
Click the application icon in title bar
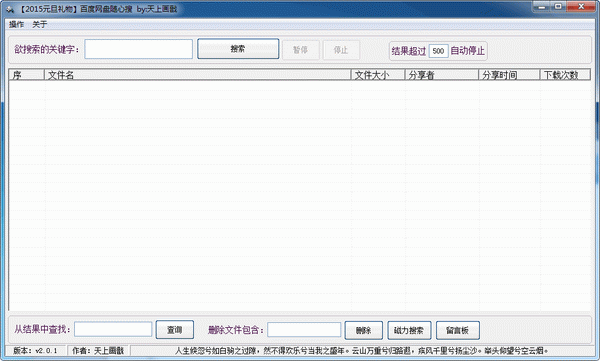[10, 9]
